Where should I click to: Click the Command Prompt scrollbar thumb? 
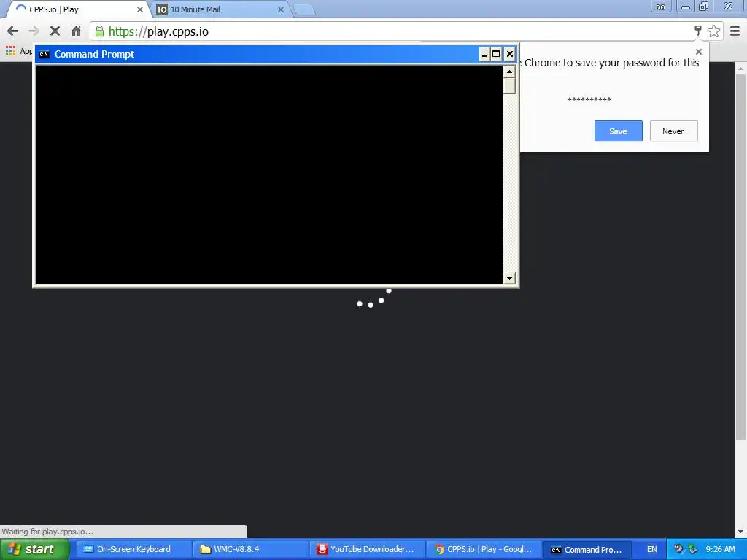click(509, 86)
